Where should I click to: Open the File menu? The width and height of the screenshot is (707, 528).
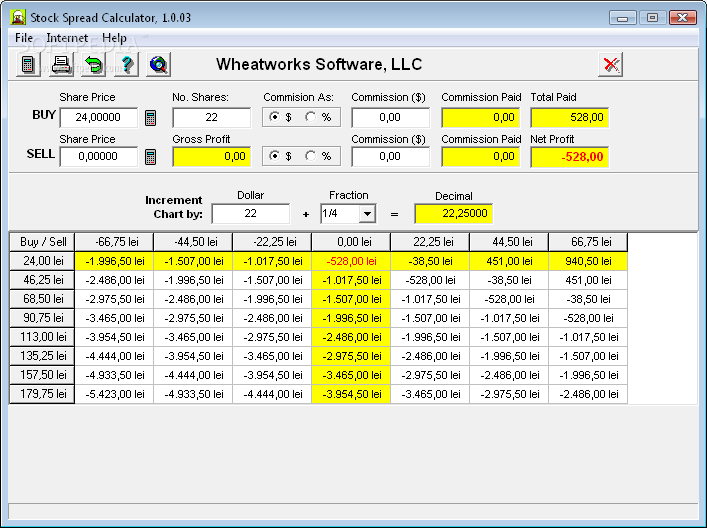click(x=24, y=38)
